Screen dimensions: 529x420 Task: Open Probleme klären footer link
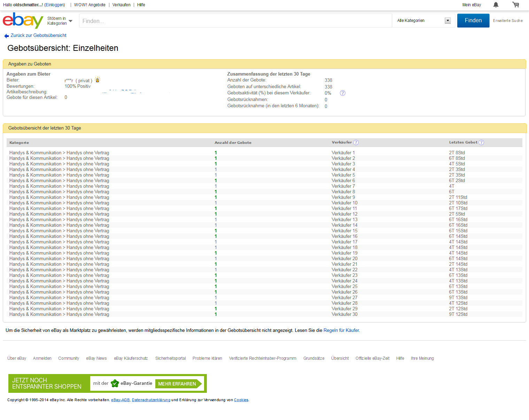tap(207, 358)
